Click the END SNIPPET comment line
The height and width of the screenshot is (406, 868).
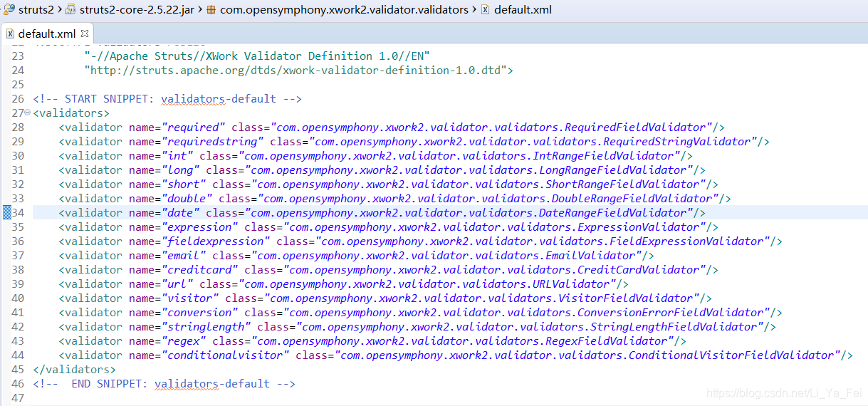pyautogui.click(x=164, y=383)
